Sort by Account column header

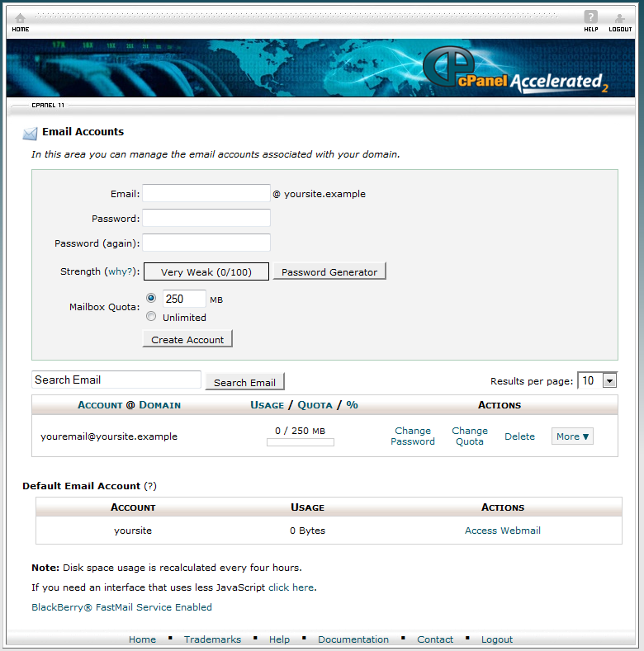(x=100, y=405)
